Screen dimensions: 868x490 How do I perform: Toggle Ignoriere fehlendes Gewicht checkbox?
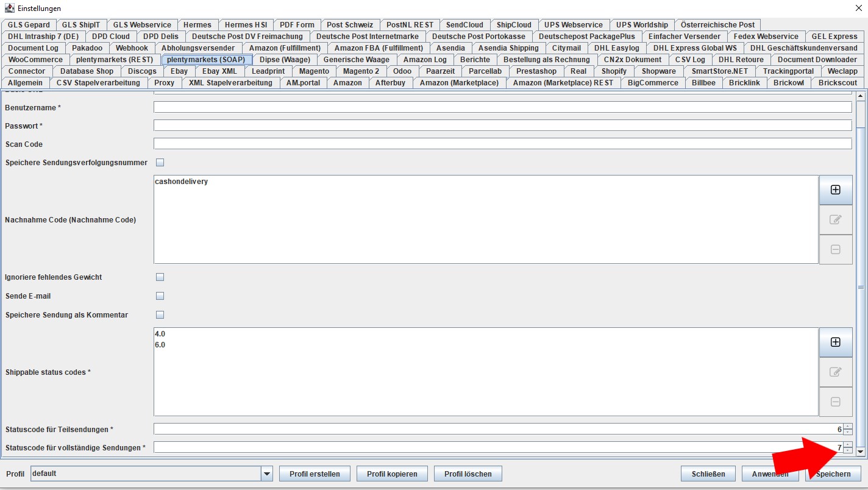pyautogui.click(x=160, y=277)
